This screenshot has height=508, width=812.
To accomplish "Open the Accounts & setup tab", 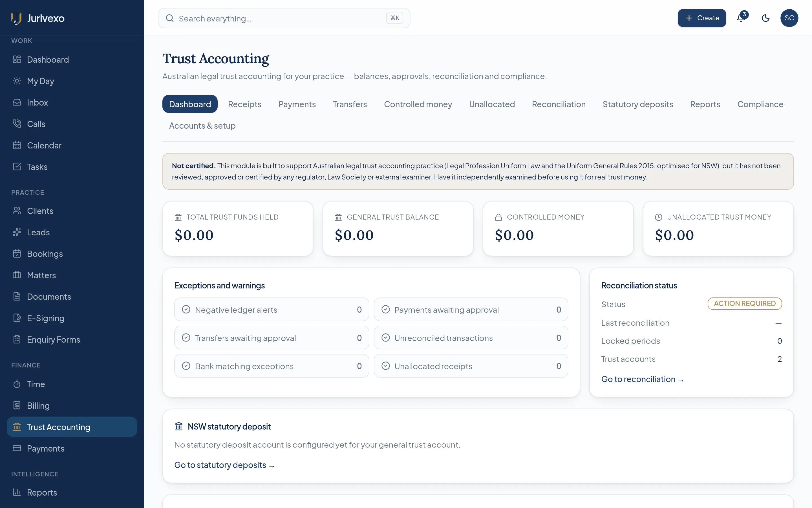I will [x=202, y=126].
